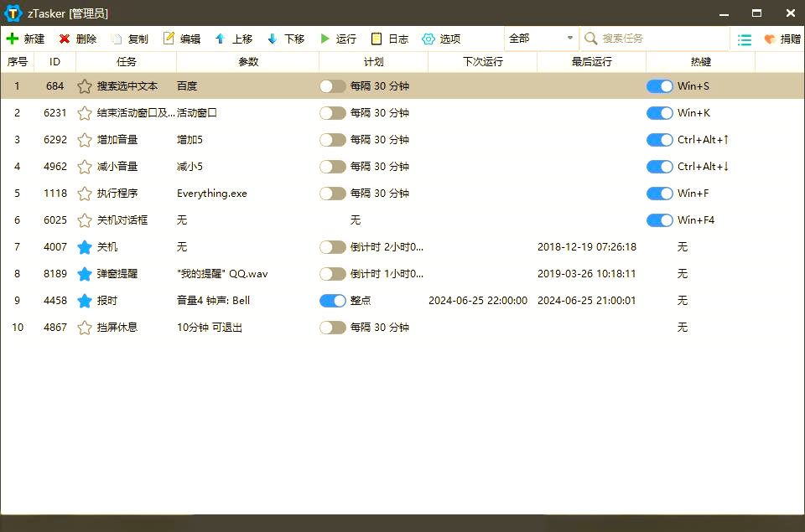The image size is (805, 532).
Task: Open the Options gear icon
Action: [x=428, y=39]
